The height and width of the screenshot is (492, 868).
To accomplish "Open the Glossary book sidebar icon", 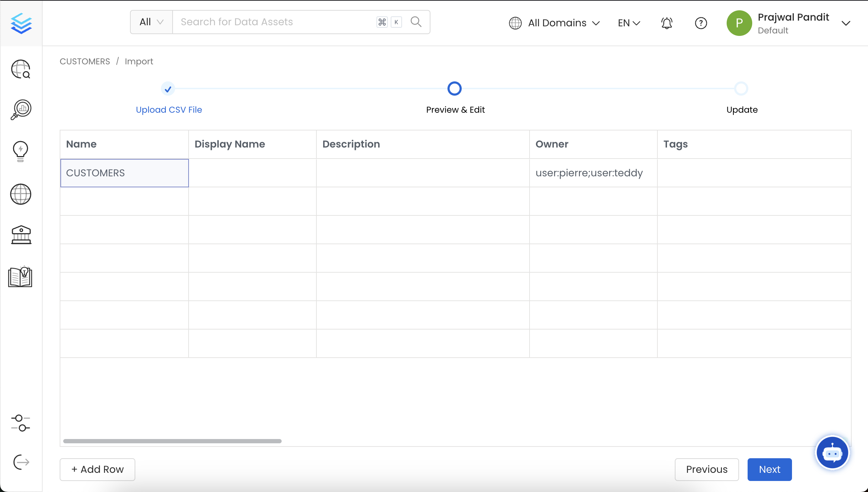I will click(x=20, y=277).
